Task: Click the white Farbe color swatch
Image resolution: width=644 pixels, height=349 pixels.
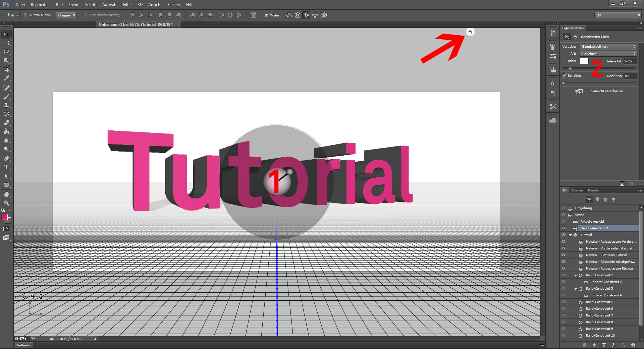Action: [x=584, y=61]
